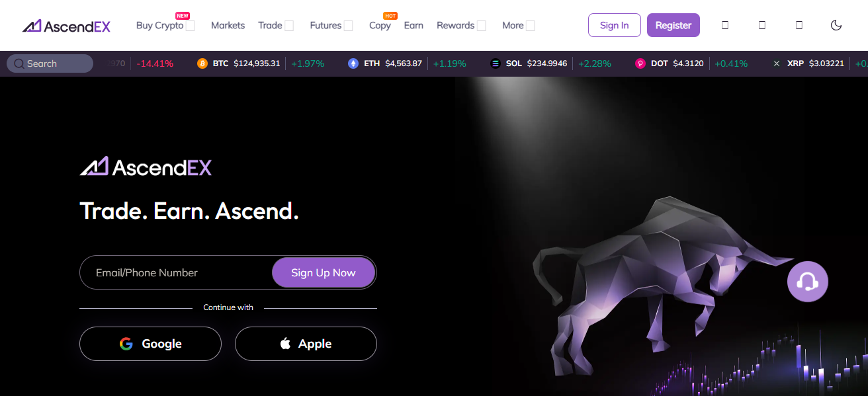The width and height of the screenshot is (868, 396).
Task: Open the Futures dropdown arrow
Action: tap(348, 26)
